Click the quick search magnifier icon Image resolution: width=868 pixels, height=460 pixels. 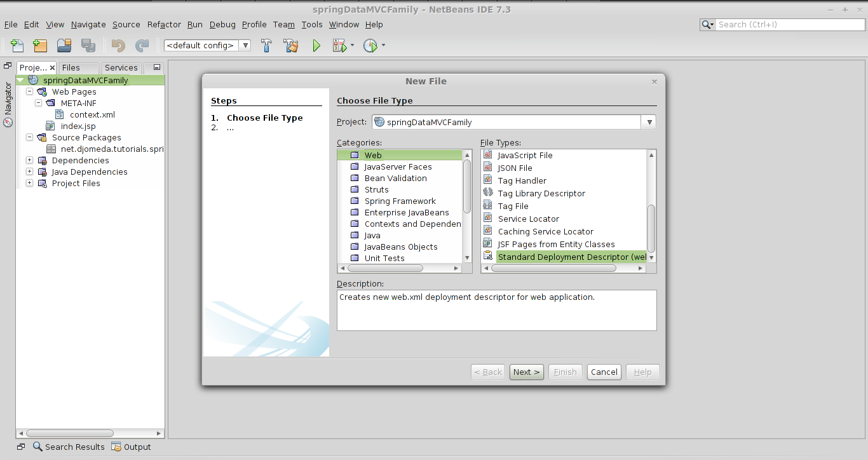click(707, 25)
